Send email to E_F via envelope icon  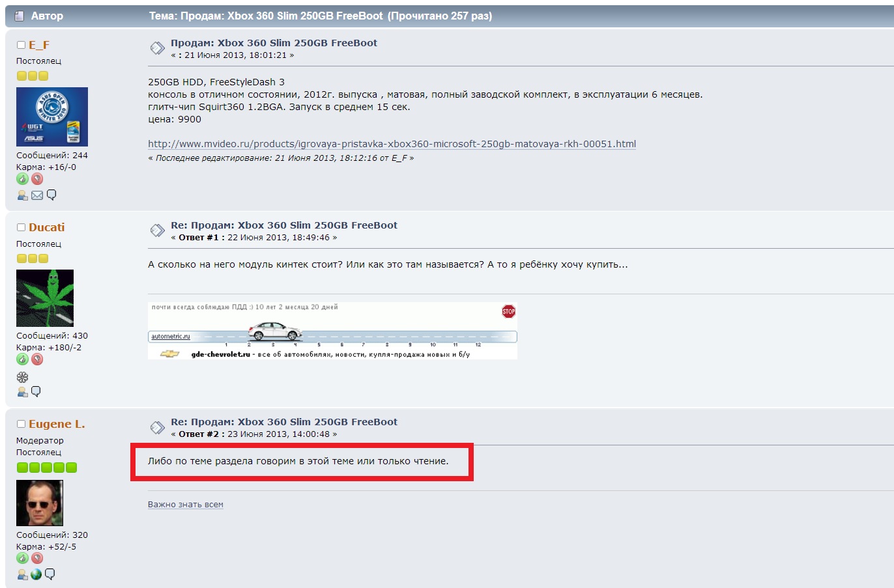[37, 195]
